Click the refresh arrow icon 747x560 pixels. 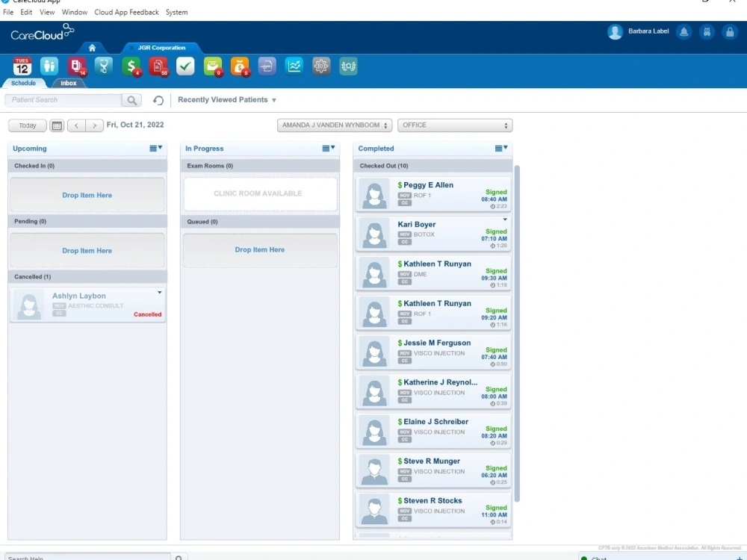point(158,100)
